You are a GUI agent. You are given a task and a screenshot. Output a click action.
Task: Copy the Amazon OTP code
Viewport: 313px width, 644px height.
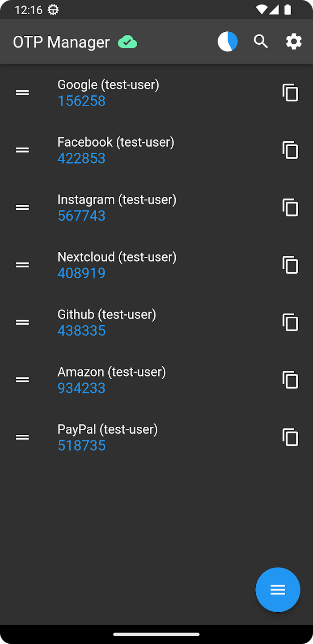click(290, 380)
